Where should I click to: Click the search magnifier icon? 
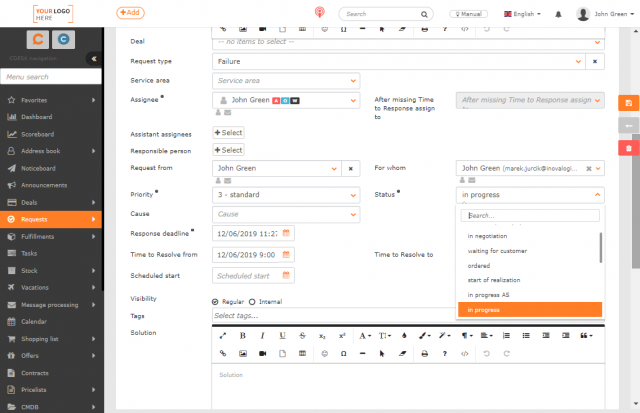pyautogui.click(x=424, y=14)
